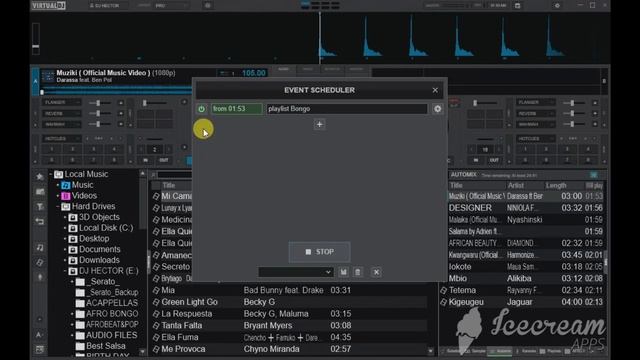640x360 pixels.
Task: Close the Event Scheduler dialog
Action: tap(435, 90)
